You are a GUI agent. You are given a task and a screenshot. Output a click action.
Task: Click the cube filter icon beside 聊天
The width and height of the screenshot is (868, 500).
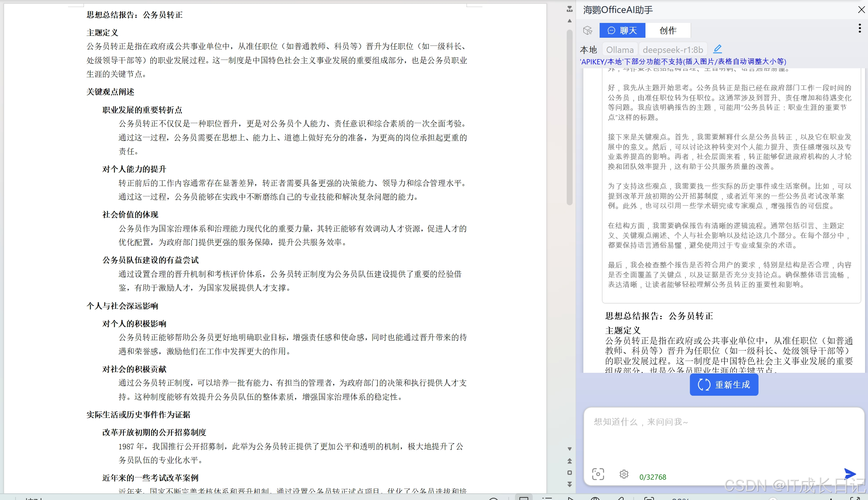[588, 30]
